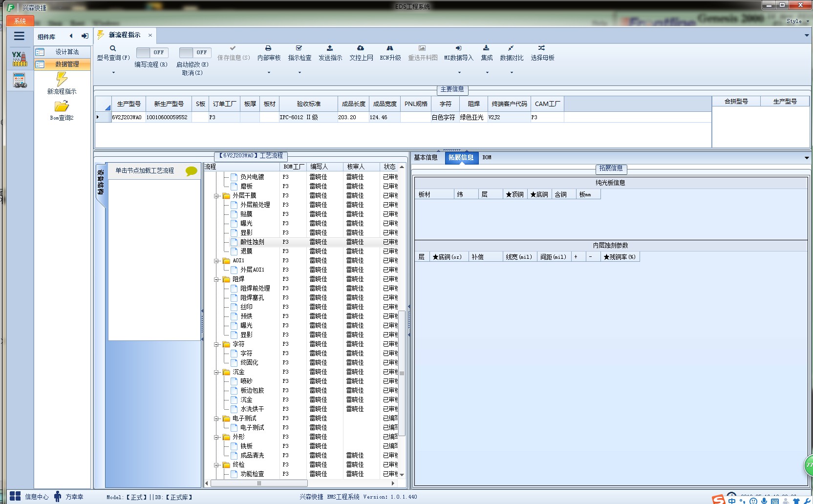Select the 拓展信息 tab
The image size is (813, 504).
[461, 158]
